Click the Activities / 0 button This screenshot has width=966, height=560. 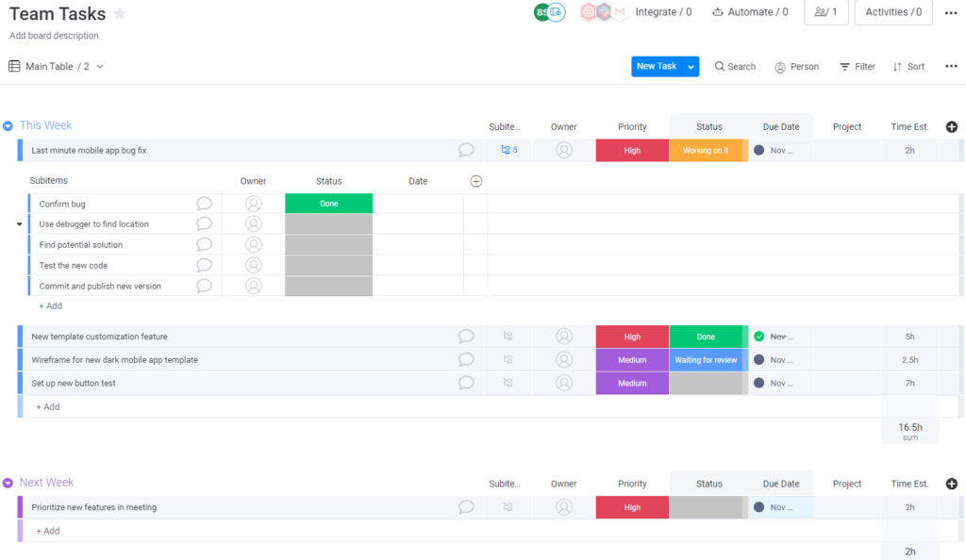pyautogui.click(x=892, y=12)
